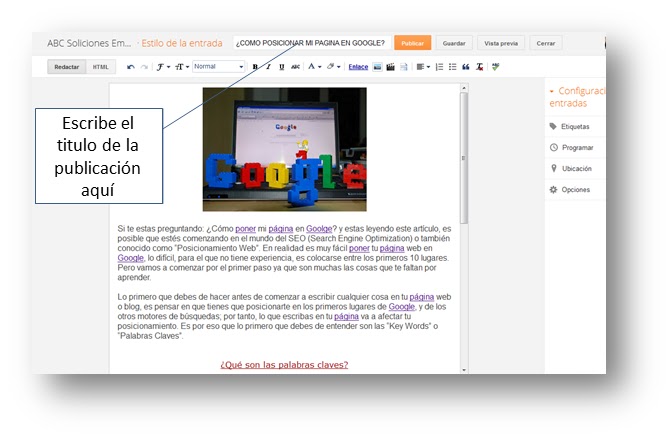This screenshot has width=671, height=439.
Task: Click the ABC Soliciones blog name
Action: (89, 43)
